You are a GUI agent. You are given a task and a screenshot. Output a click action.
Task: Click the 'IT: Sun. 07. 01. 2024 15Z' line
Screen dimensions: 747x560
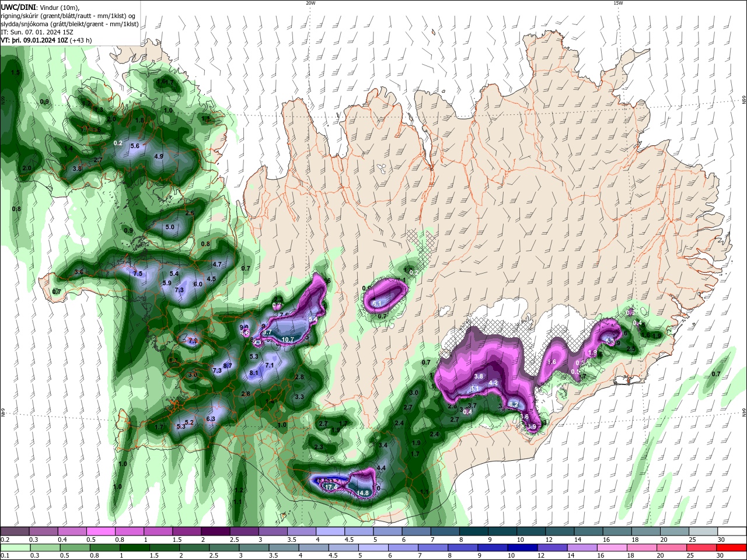[x=37, y=32]
